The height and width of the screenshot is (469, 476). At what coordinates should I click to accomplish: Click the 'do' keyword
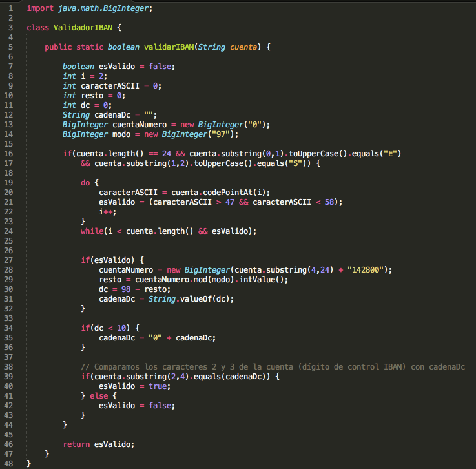click(x=85, y=183)
